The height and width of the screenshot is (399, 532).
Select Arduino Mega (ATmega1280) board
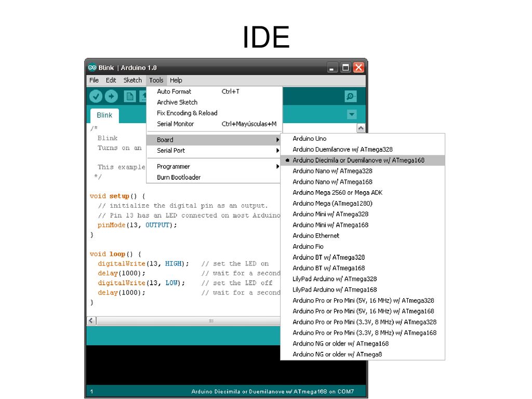click(363, 204)
